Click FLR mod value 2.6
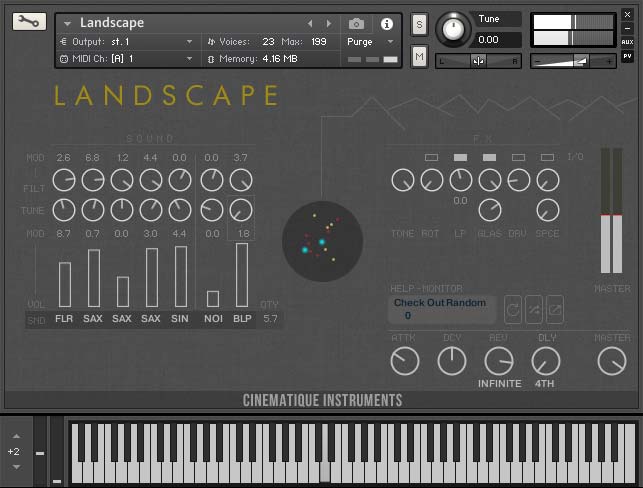Image resolution: width=643 pixels, height=488 pixels. tap(63, 158)
